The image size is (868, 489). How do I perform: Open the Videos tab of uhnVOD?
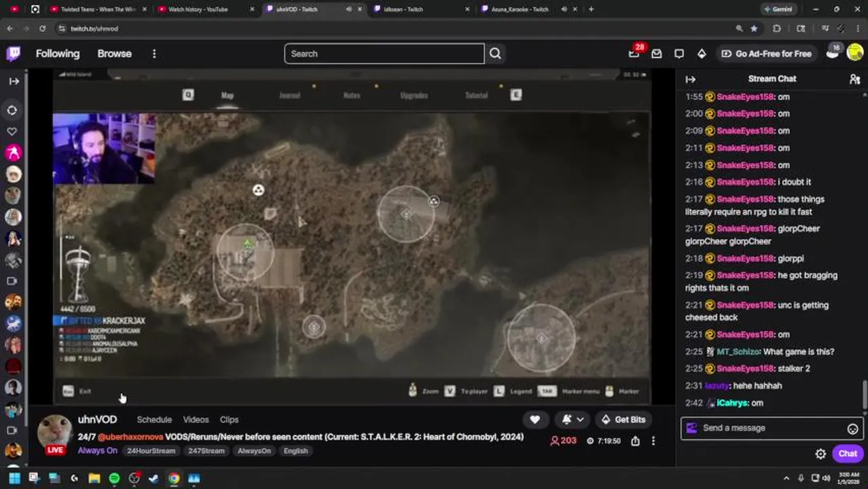click(x=196, y=420)
